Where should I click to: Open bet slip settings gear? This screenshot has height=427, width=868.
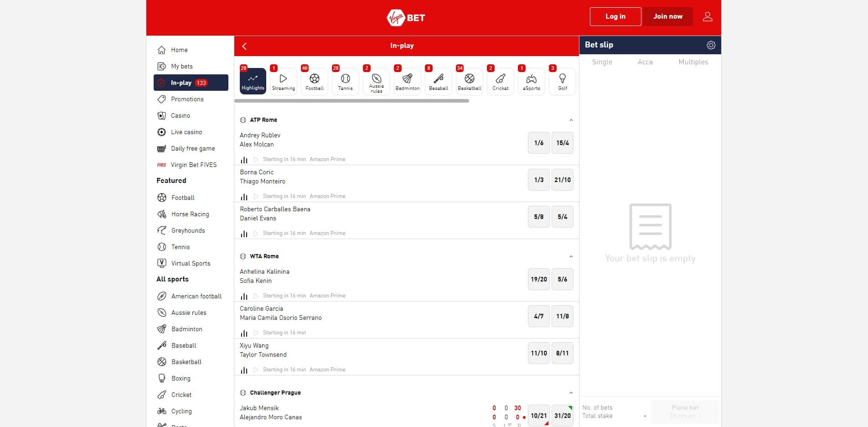pos(711,45)
